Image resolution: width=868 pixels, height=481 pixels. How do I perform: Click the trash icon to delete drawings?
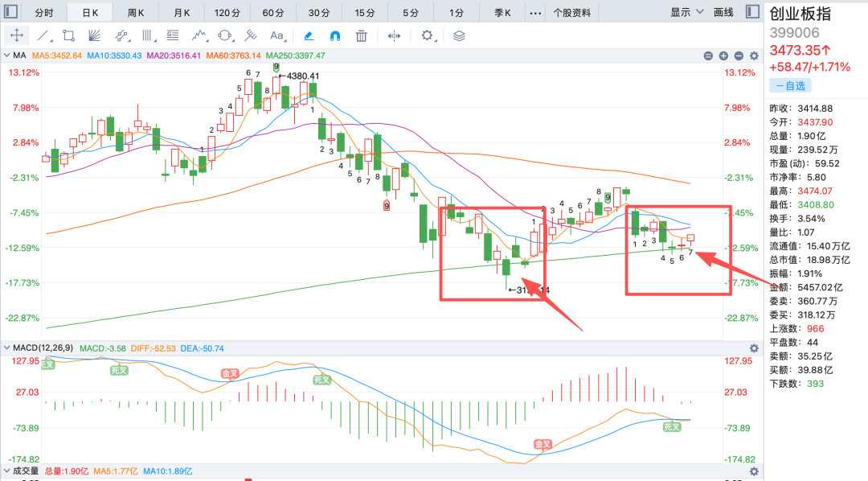pos(362,36)
